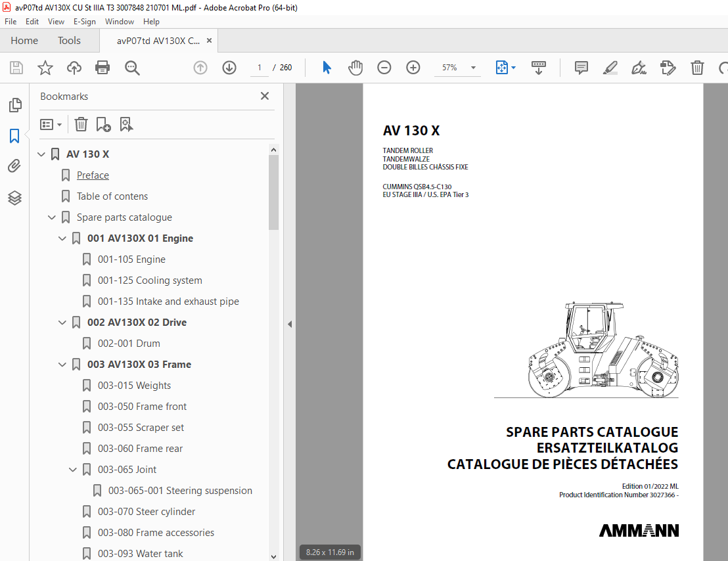
Task: Click the scrolling mode keyboard icon
Action: [x=538, y=68]
